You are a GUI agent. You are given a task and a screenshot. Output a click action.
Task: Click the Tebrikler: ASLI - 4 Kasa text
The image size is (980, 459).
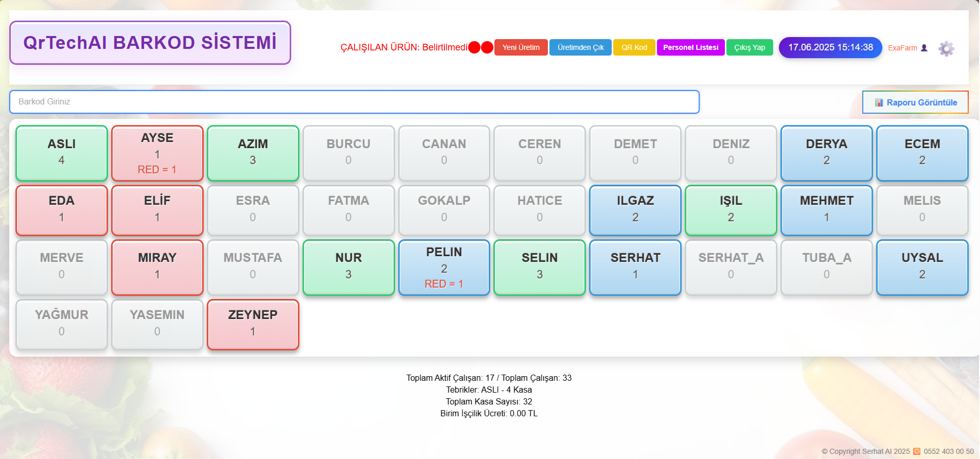click(489, 390)
